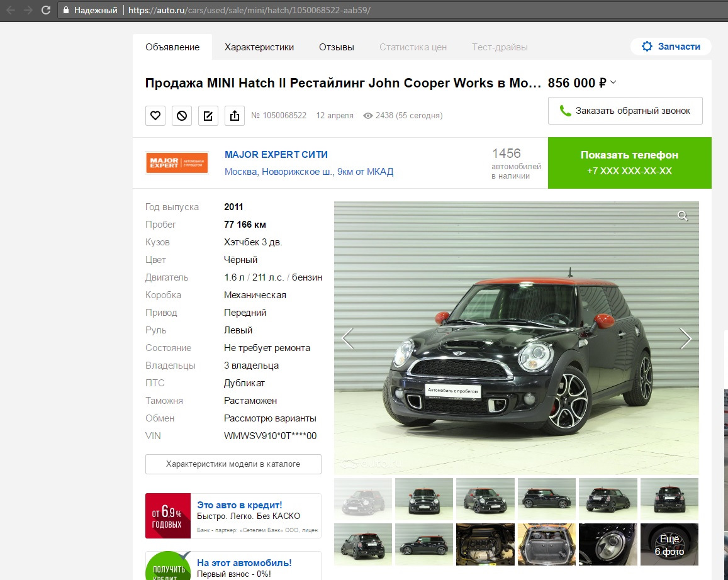This screenshot has width=728, height=580.
Task: Open the MAJOR EXPERT СИТИ dealer link
Action: pos(276,154)
